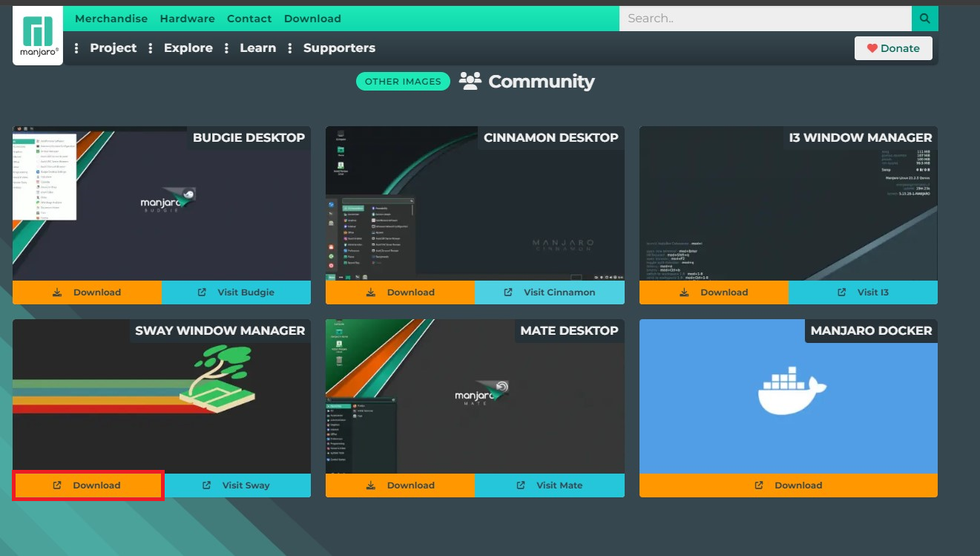
Task: Click download arrow icon under I3
Action: tap(685, 292)
